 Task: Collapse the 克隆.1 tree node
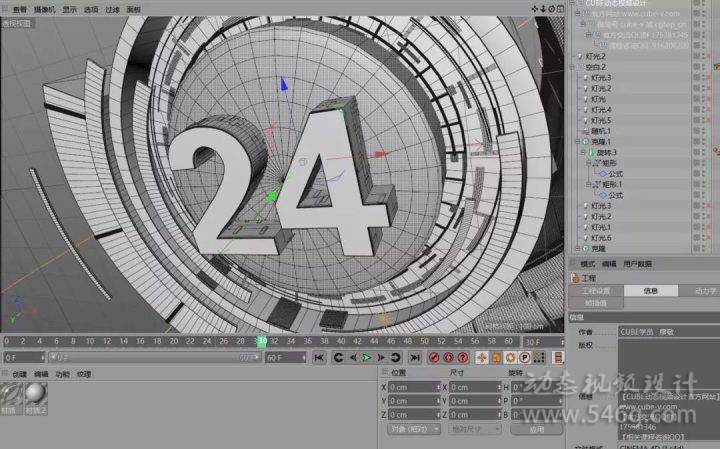tap(578, 142)
